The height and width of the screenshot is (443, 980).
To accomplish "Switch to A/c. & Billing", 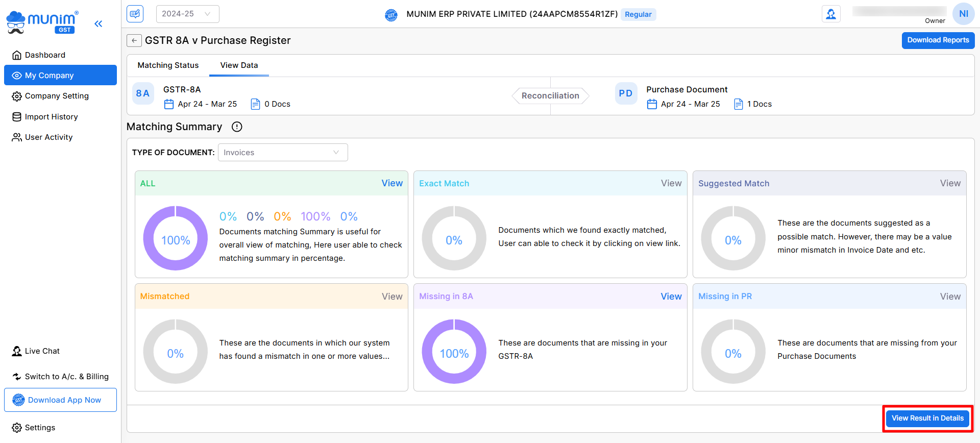I will (66, 377).
